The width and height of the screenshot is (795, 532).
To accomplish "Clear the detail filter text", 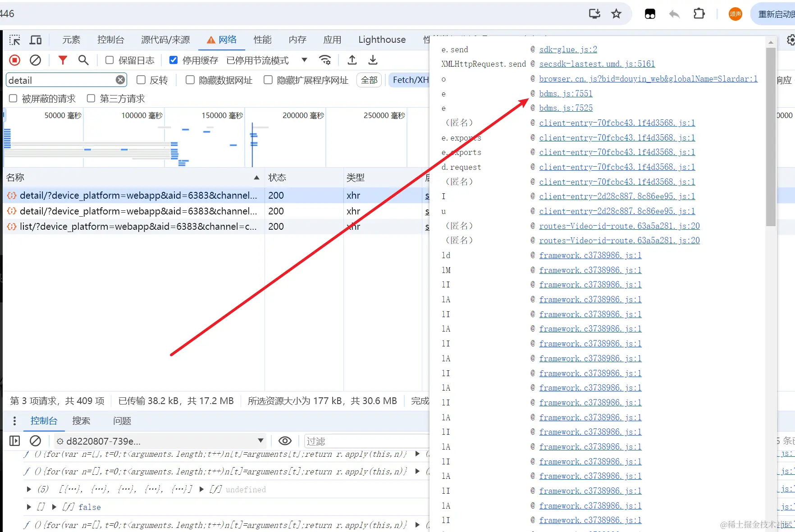I will 120,80.
